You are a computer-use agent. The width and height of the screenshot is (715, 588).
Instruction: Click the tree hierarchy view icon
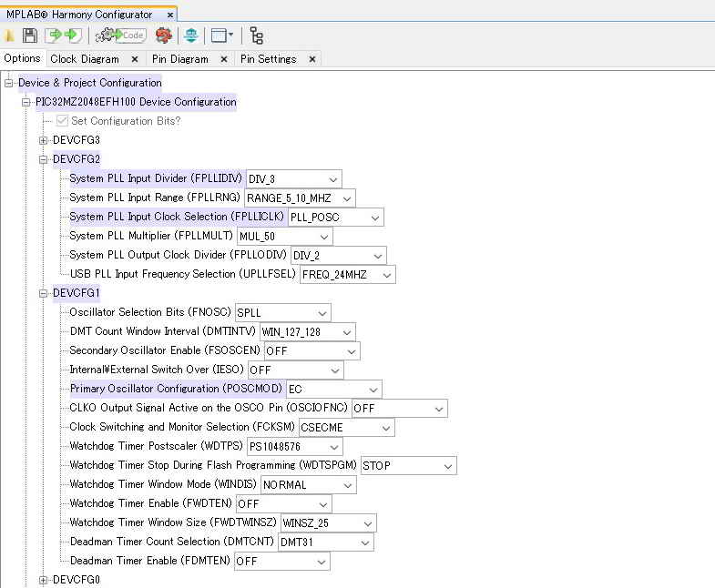click(257, 35)
